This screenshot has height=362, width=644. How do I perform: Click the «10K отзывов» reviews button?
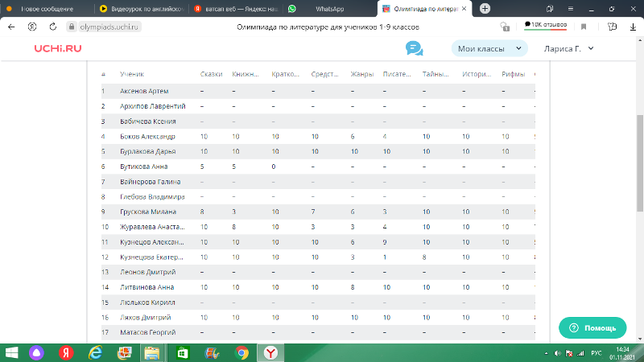tap(546, 26)
